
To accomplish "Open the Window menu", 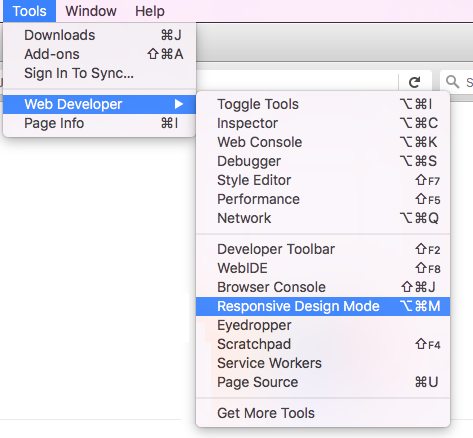I will coord(91,11).
